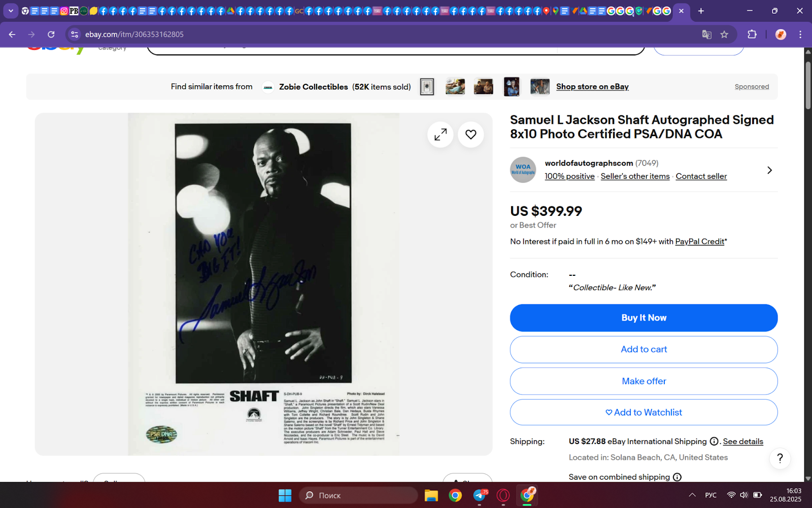The image size is (812, 508).
Task: Click the shipping info circle icon
Action: (714, 441)
